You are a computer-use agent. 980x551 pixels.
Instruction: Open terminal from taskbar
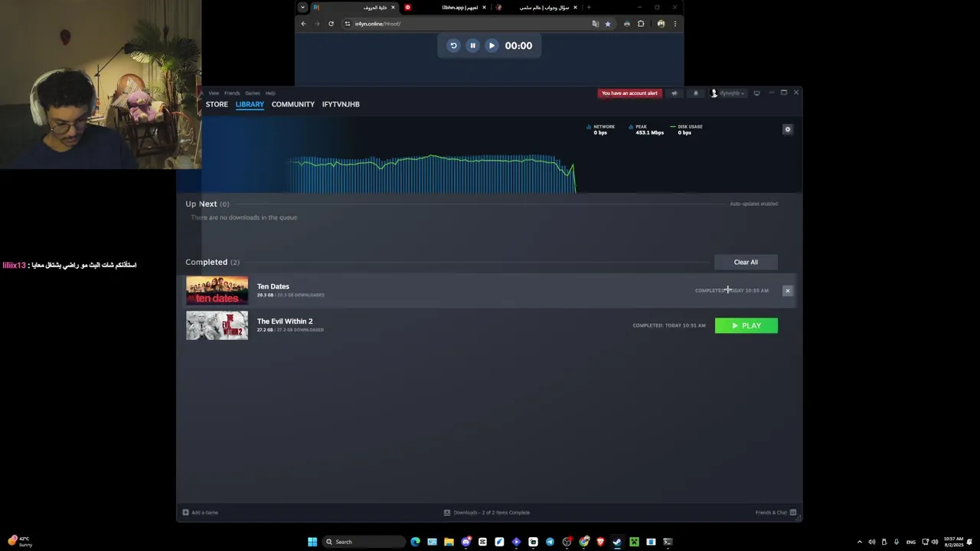(668, 542)
